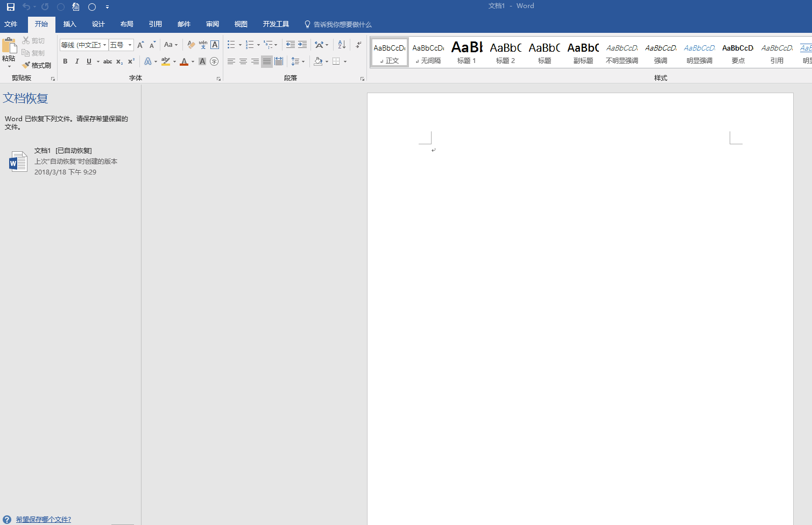Open the Change Case Aa dropdown
Viewport: 812px width, 525px height.
[x=171, y=45]
